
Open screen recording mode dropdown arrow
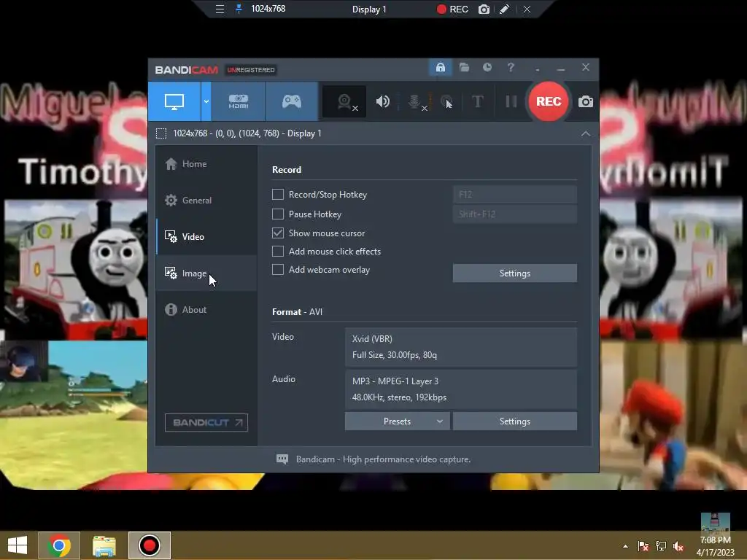tap(206, 101)
